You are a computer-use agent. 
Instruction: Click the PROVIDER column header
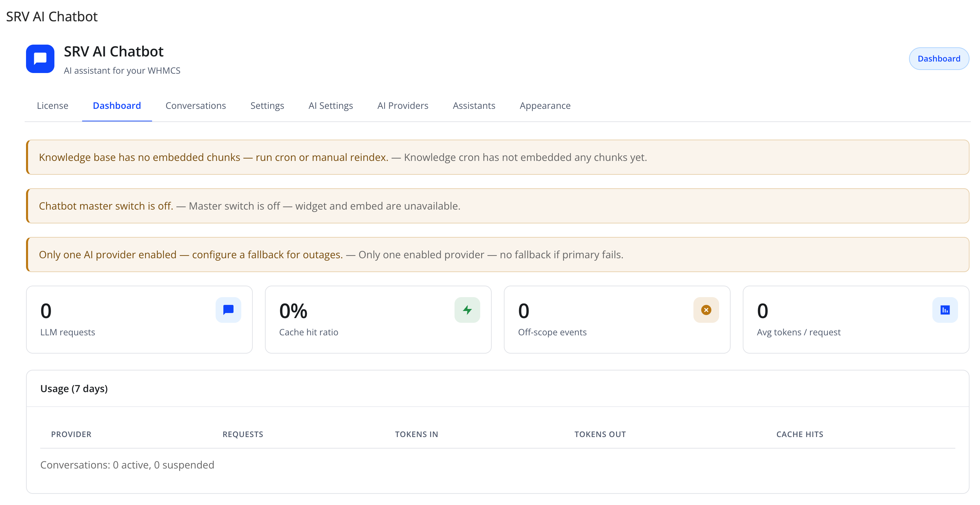pyautogui.click(x=71, y=434)
